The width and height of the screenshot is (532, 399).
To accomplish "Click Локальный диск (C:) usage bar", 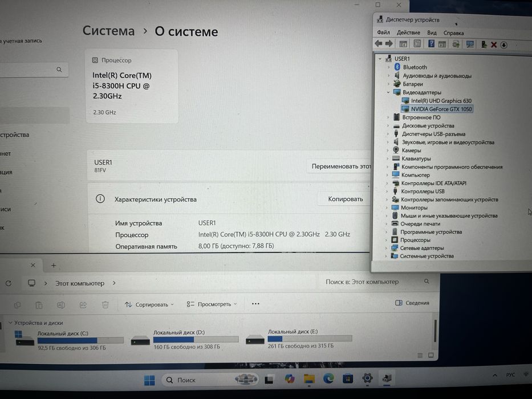I will 80,340.
